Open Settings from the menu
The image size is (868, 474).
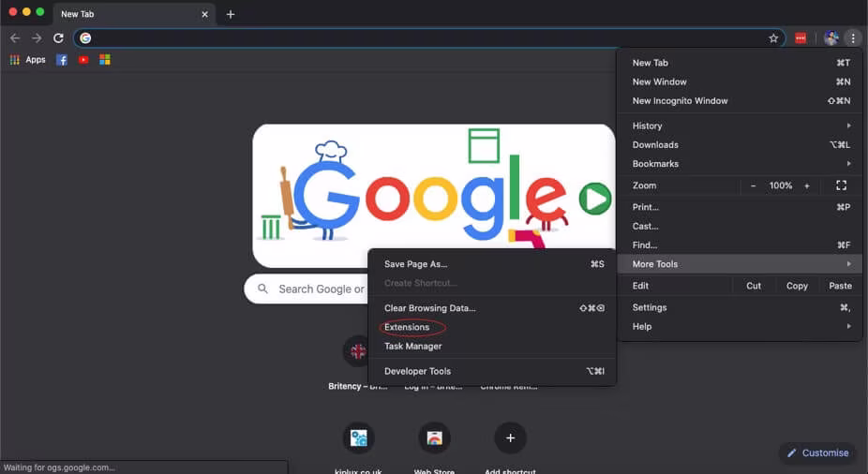click(740, 307)
